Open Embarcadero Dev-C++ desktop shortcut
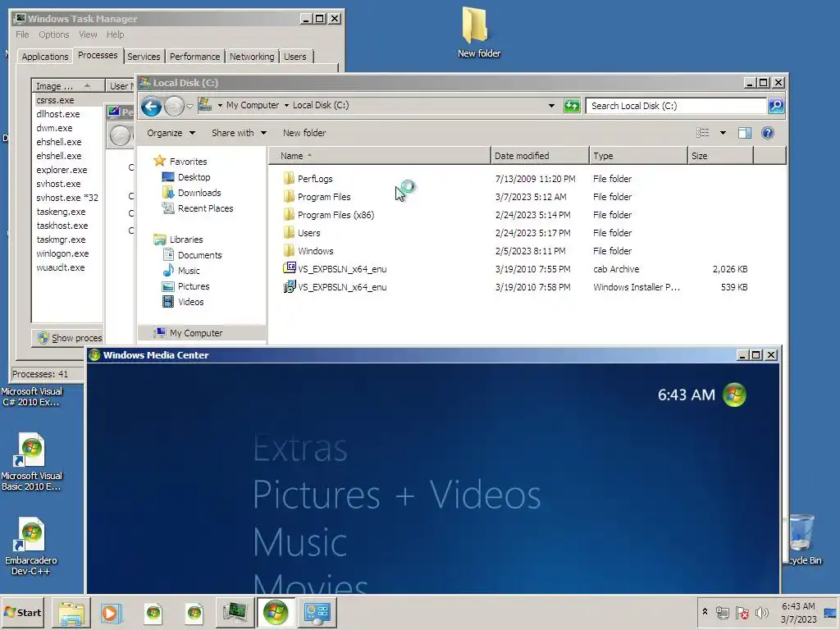Screen dimensions: 840x630 pyautogui.click(x=31, y=546)
